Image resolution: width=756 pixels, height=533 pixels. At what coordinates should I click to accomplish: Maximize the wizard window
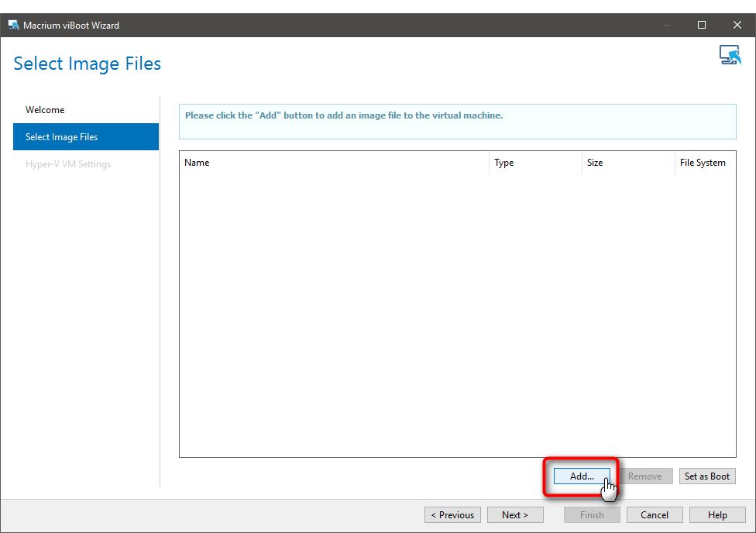pyautogui.click(x=702, y=25)
